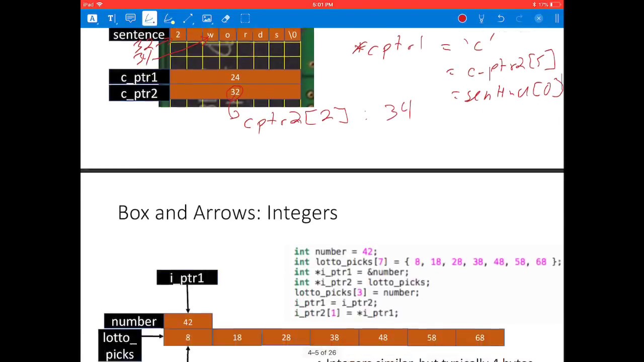The image size is (644, 362).
Task: Close the annotation toolbar with X
Action: (x=538, y=19)
